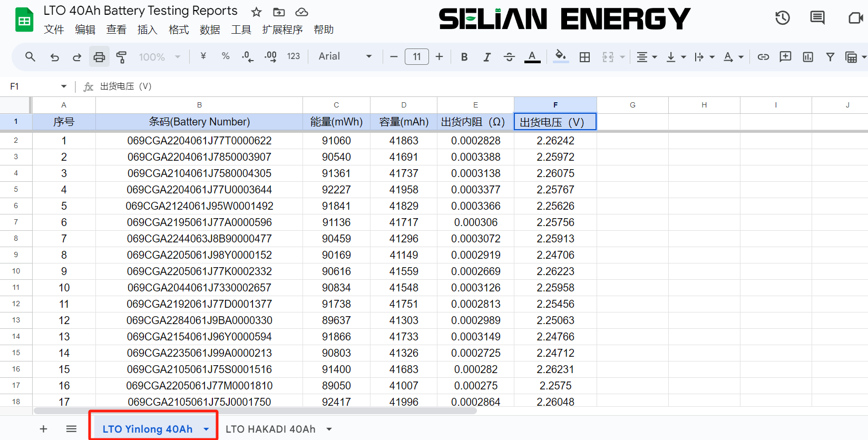Click the insert chart icon
The width and height of the screenshot is (868, 440).
tap(807, 57)
